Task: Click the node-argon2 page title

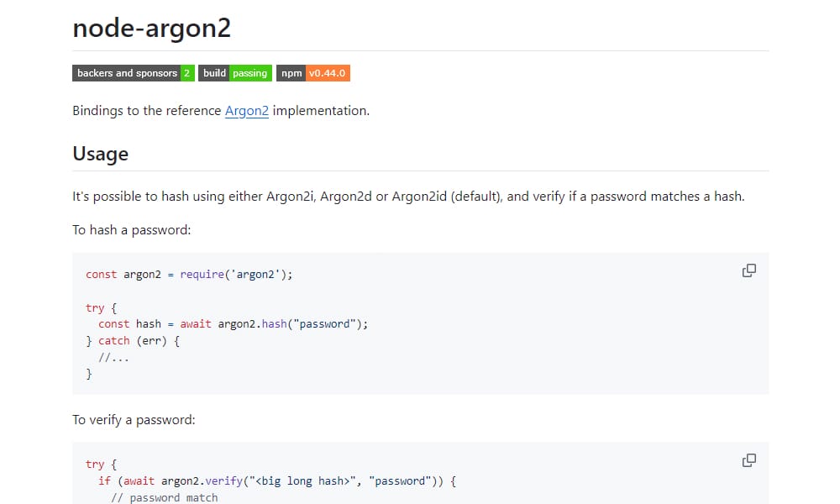Action: click(x=152, y=28)
